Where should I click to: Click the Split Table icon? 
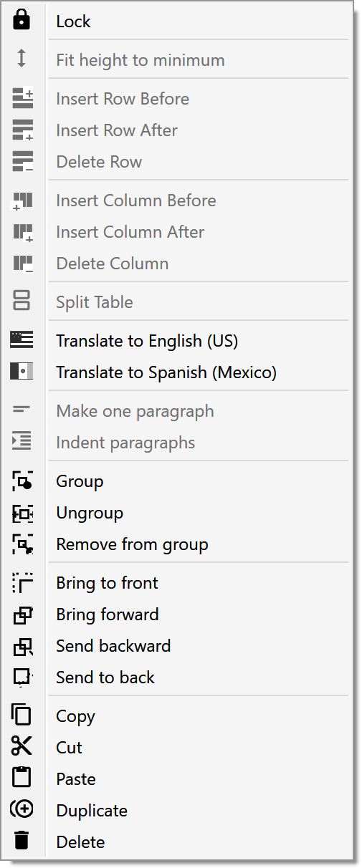22,302
